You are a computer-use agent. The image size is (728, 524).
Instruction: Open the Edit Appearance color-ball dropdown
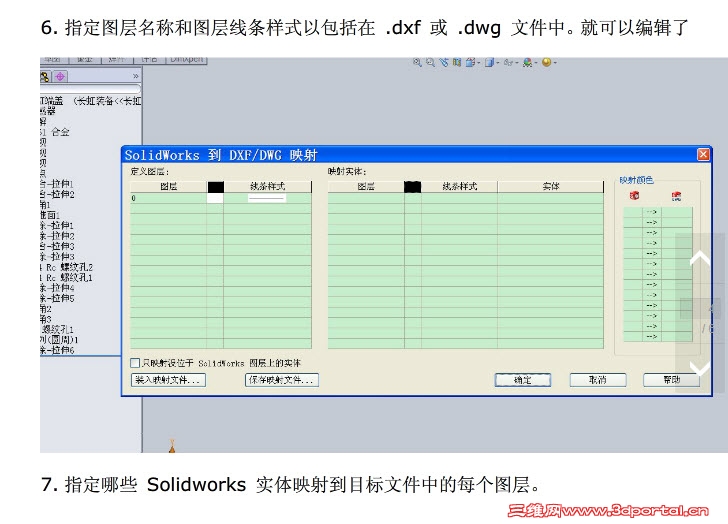pos(529,62)
